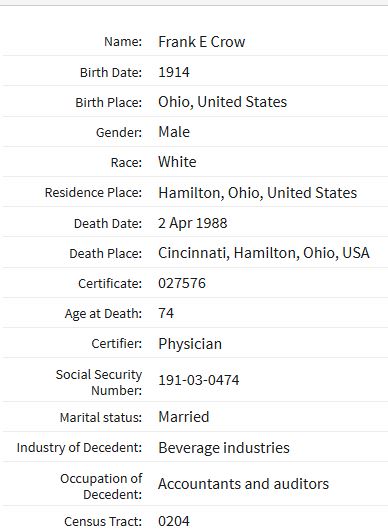Click residence place Hamilton, Ohio, United States
The image size is (388, 532).
(257, 193)
